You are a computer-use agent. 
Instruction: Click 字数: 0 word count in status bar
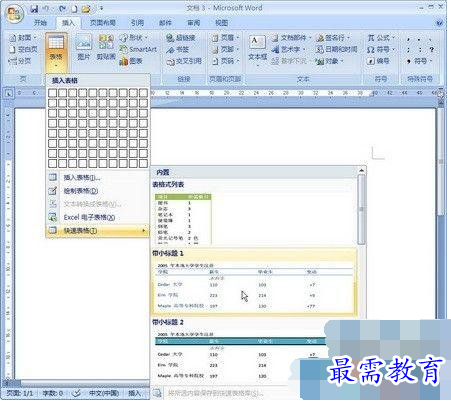click(x=53, y=393)
